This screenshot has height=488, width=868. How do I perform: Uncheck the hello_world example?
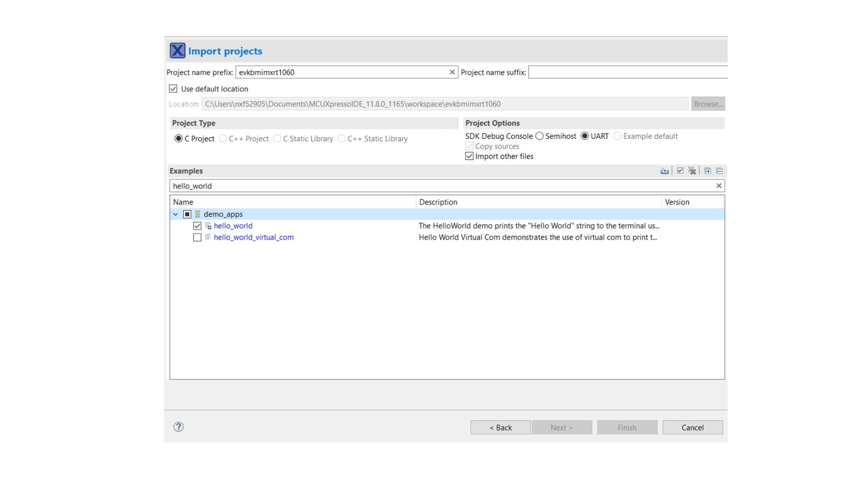point(197,226)
